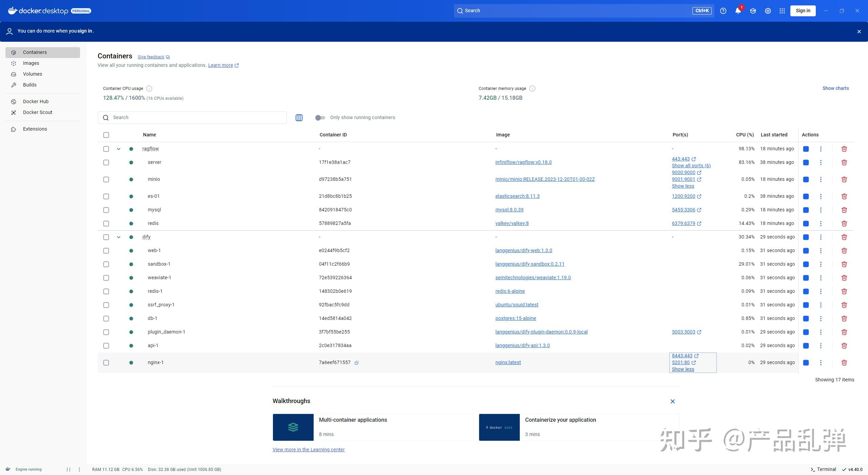
Task: Open Docker Scout in sidebar
Action: click(x=37, y=112)
